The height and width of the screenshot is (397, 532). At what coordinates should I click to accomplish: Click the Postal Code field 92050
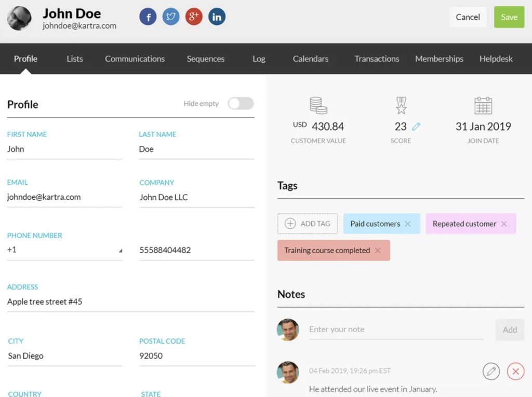click(x=196, y=356)
